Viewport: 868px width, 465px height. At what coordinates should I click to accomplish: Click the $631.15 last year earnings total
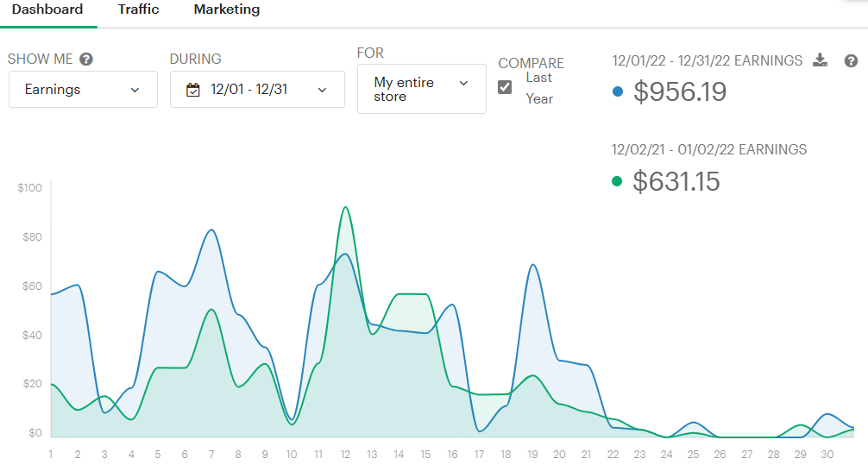pos(676,181)
